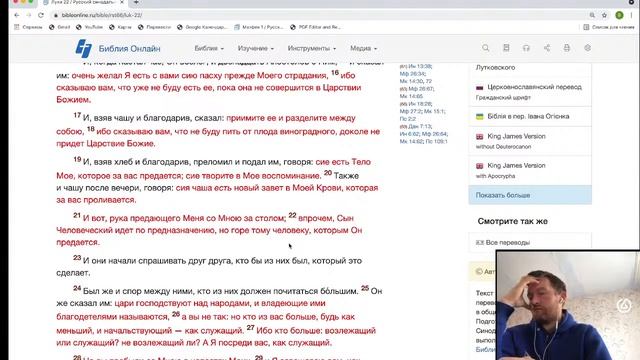Click the browser back arrow
The height and width of the screenshot is (360, 640).
[x=16, y=15]
